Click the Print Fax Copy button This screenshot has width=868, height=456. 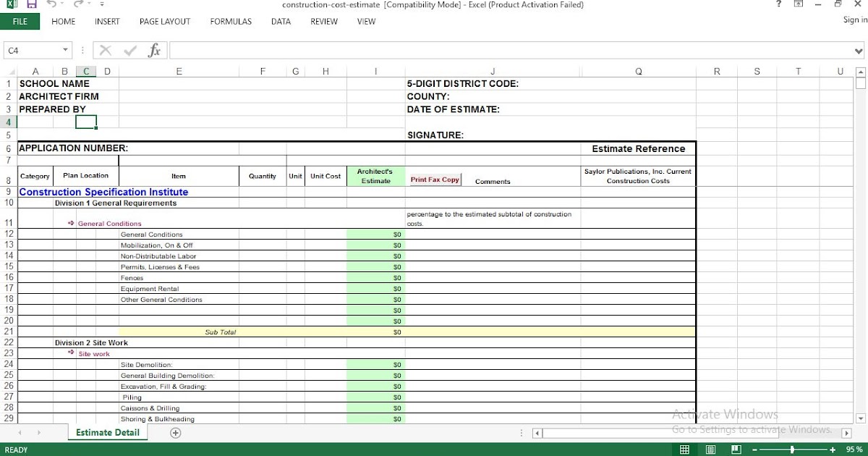pyautogui.click(x=434, y=179)
